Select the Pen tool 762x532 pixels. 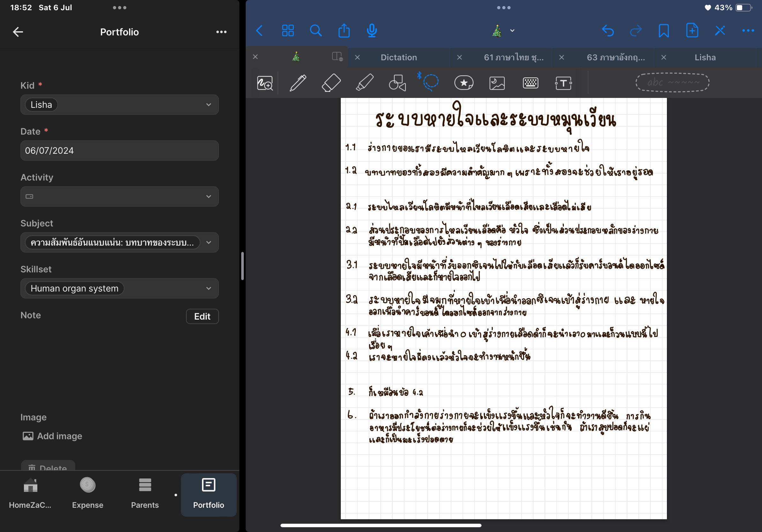pyautogui.click(x=298, y=83)
